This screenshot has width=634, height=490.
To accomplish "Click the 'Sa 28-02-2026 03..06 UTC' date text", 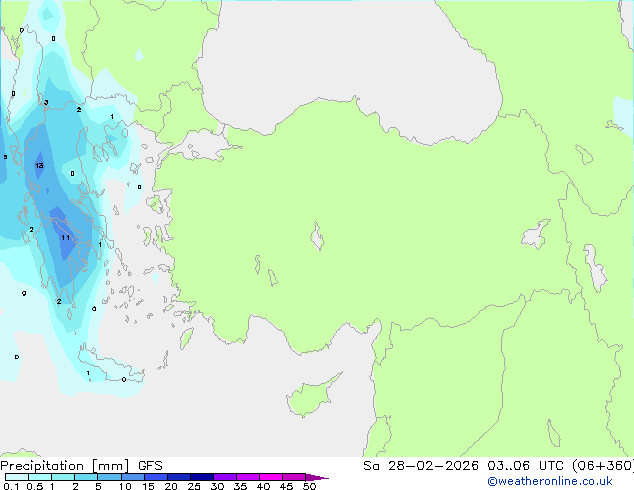I will tap(463, 466).
